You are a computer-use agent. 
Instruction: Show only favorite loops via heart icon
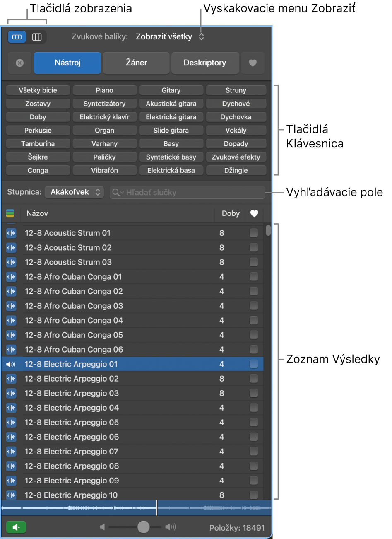(x=253, y=63)
